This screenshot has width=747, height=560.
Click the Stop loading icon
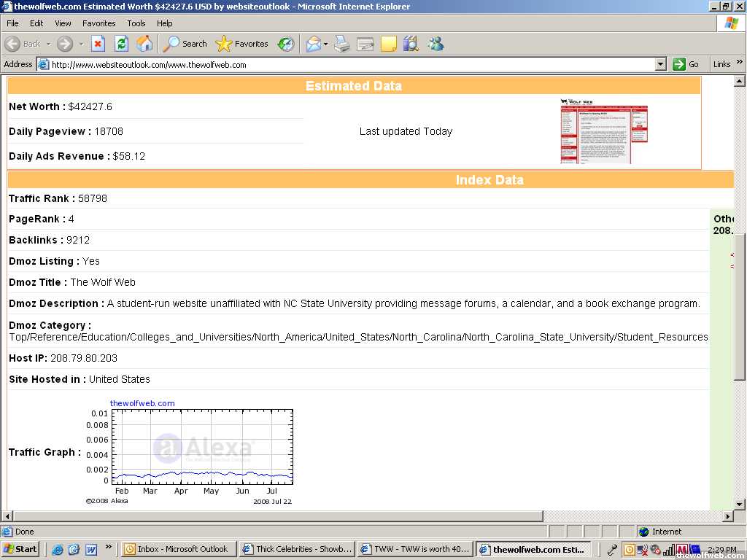[98, 44]
